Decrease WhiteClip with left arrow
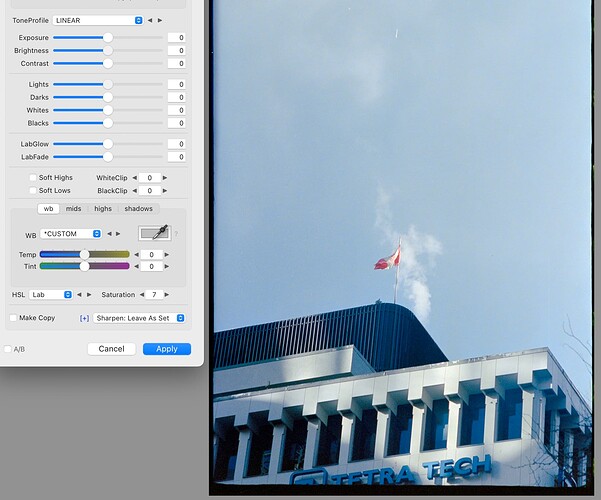601x500 pixels. [x=135, y=178]
